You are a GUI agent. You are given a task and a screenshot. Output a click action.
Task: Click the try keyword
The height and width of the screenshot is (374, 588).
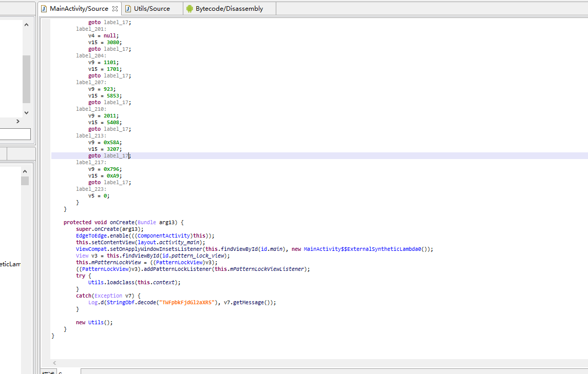[81, 276]
